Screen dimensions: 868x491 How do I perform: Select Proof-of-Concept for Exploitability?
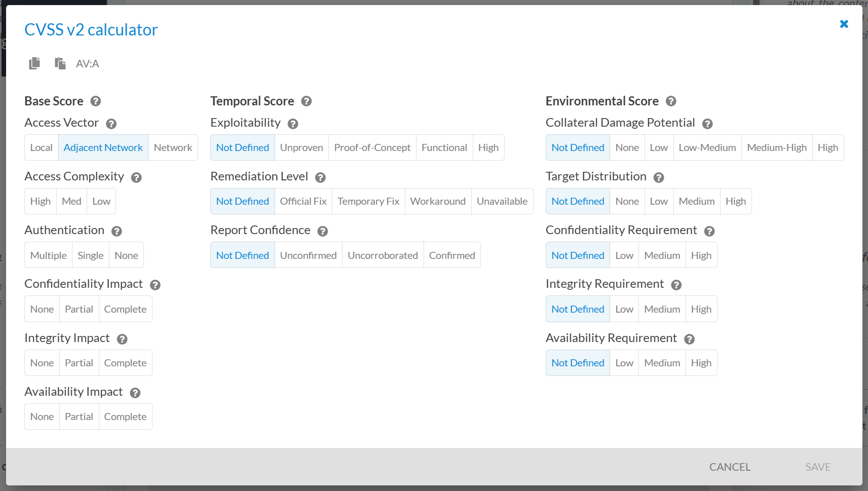pyautogui.click(x=372, y=147)
